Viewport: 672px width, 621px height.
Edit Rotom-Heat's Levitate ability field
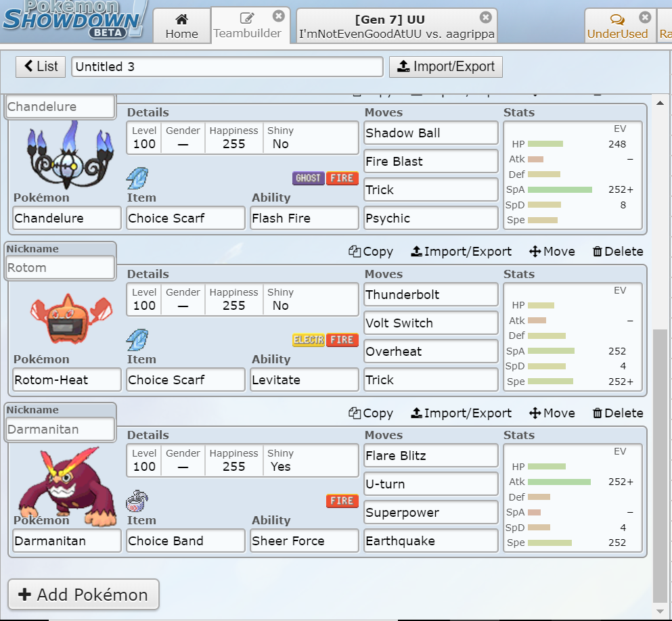tap(305, 380)
